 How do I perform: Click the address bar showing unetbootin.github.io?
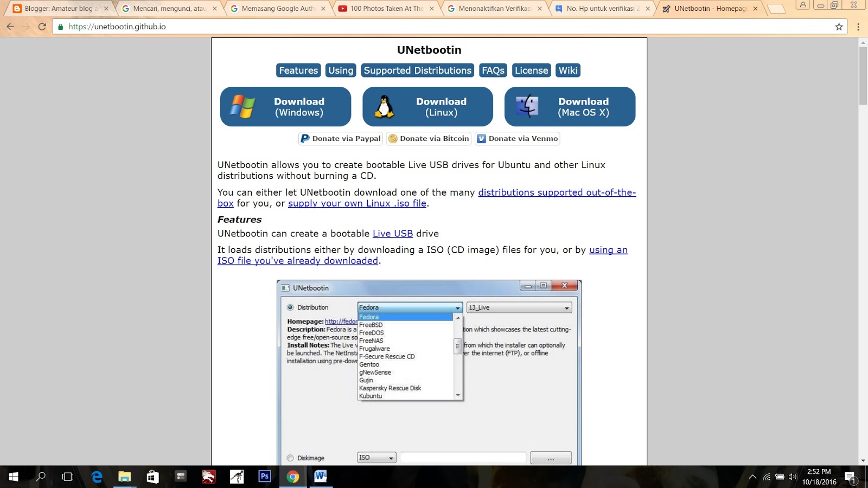coord(450,27)
